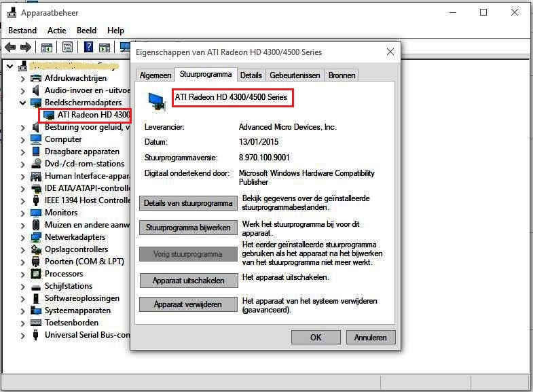The image size is (533, 392).
Task: Expand the Monitors node
Action: click(x=23, y=213)
